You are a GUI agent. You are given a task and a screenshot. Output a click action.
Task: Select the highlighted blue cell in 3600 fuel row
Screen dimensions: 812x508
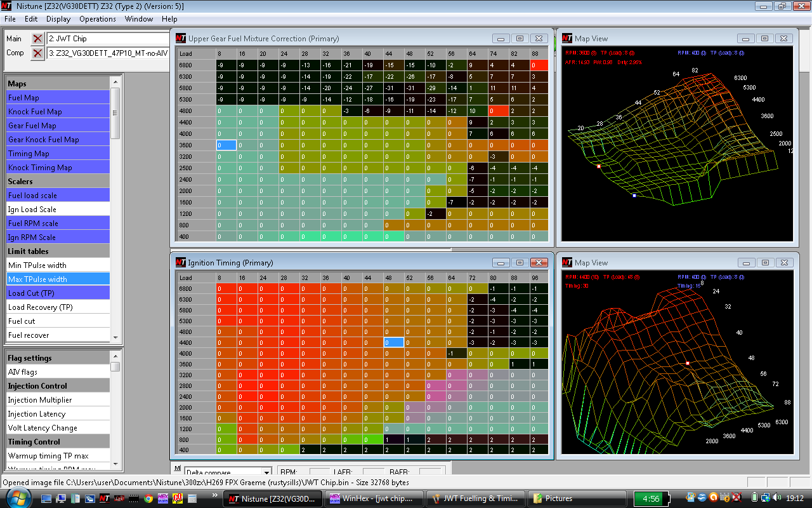click(226, 145)
